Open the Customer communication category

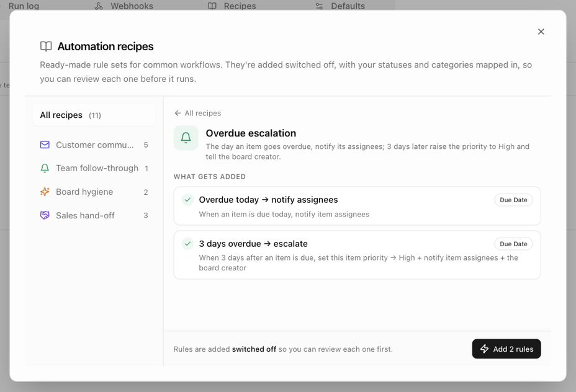(94, 145)
